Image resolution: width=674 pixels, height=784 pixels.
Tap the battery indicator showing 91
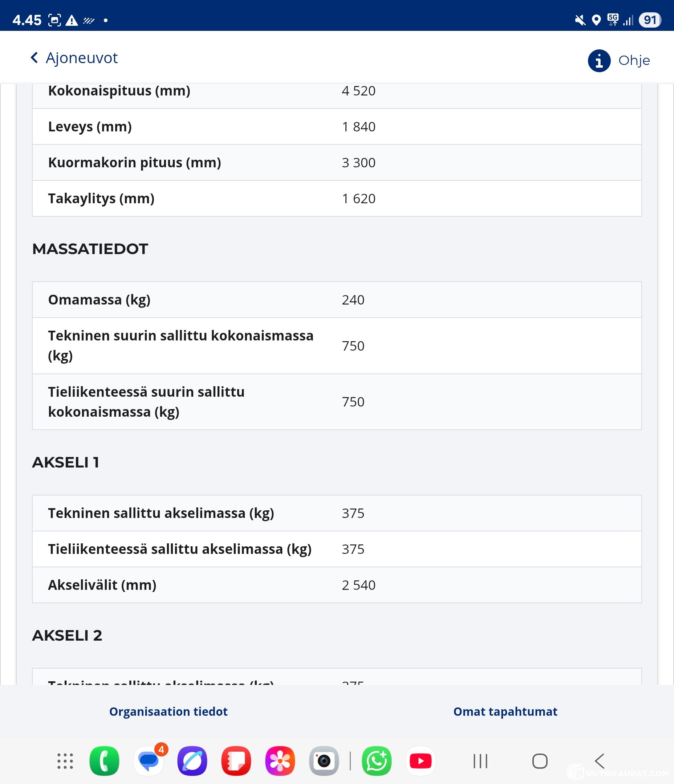tap(650, 20)
